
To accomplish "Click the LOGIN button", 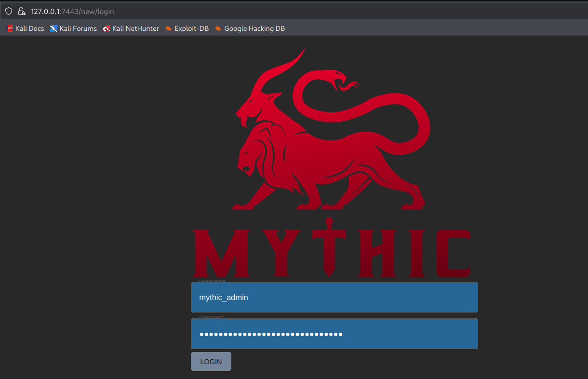I will [211, 361].
